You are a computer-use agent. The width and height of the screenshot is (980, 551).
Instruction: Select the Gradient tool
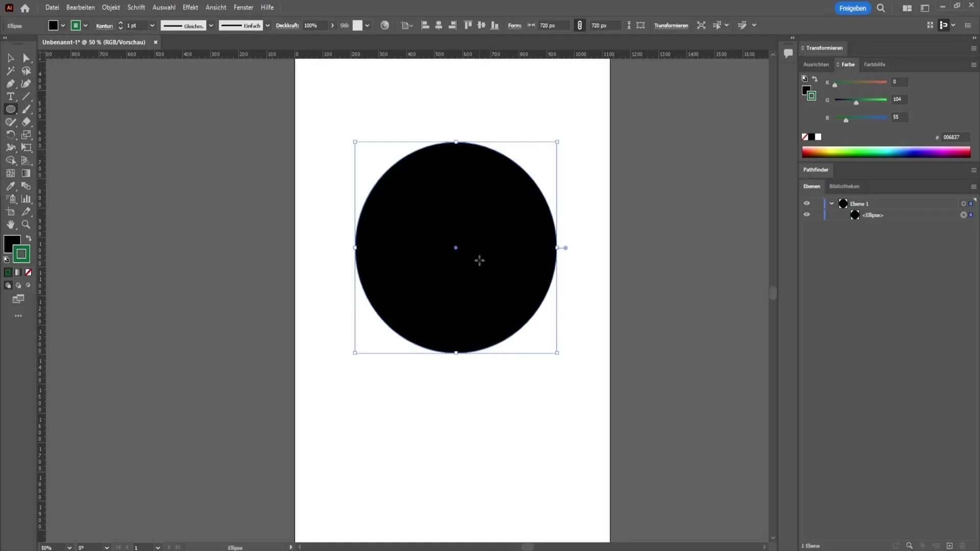click(26, 173)
